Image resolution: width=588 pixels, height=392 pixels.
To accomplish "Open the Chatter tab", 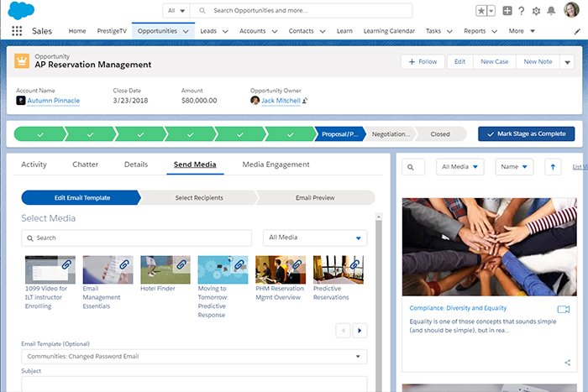I will click(86, 165).
